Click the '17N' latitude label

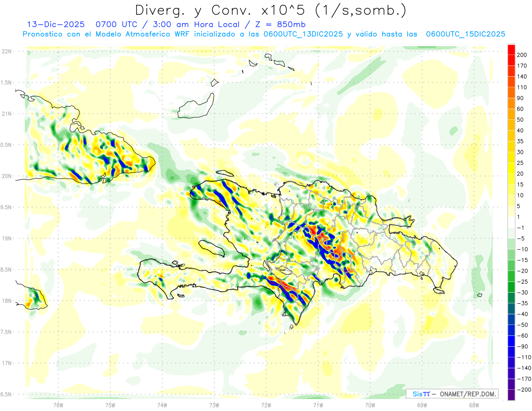click(x=7, y=364)
